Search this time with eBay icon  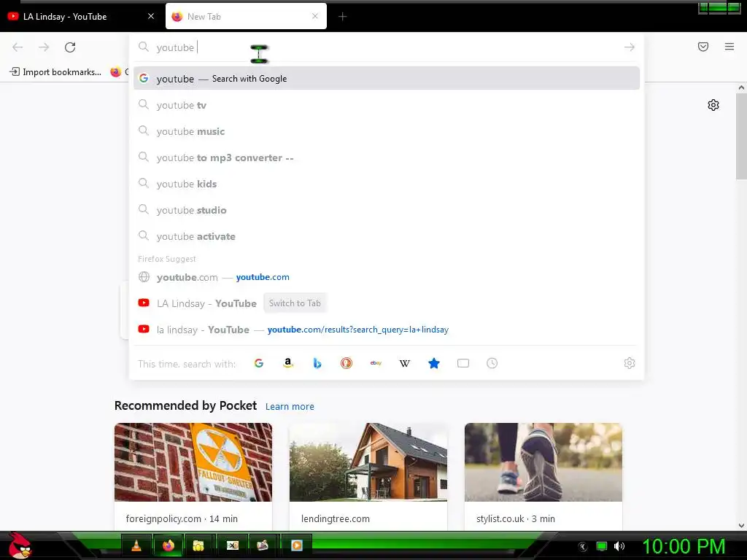376,363
